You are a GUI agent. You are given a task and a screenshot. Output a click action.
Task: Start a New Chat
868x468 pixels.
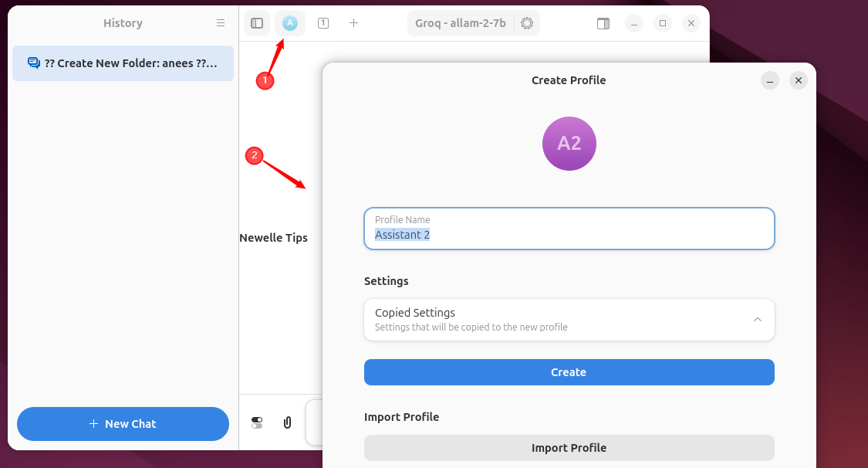(x=123, y=424)
